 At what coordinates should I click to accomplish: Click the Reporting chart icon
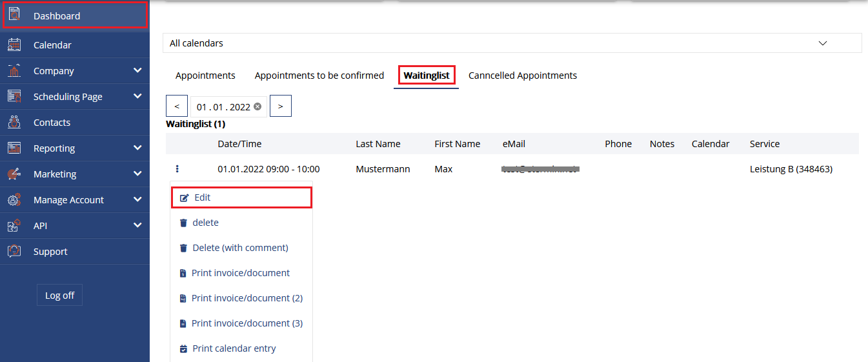pyautogui.click(x=14, y=148)
